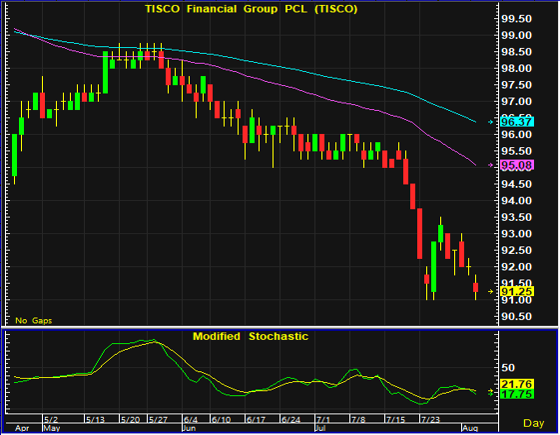Click the 92.50 price axis label

click(516, 250)
